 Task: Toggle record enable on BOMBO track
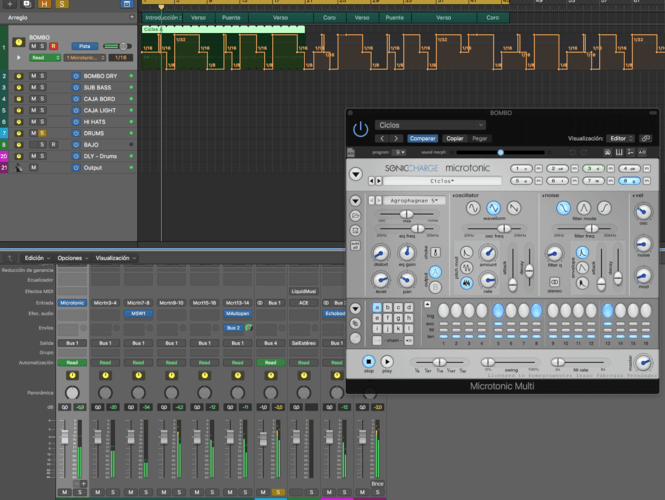coord(53,46)
